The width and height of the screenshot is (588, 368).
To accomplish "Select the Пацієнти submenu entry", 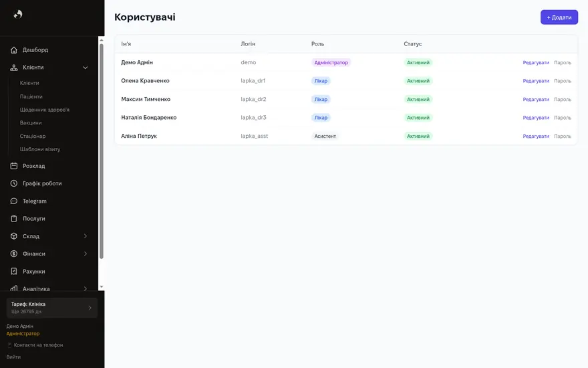I will pos(31,96).
